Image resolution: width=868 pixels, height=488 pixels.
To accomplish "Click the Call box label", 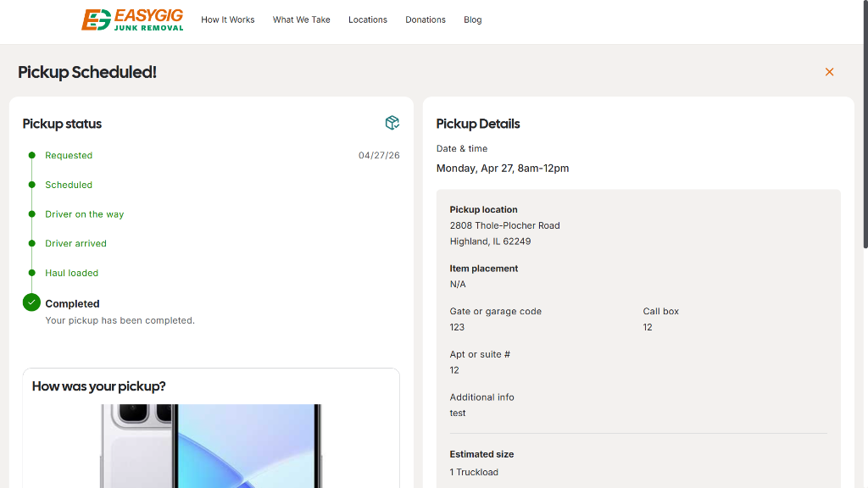I will coord(660,312).
